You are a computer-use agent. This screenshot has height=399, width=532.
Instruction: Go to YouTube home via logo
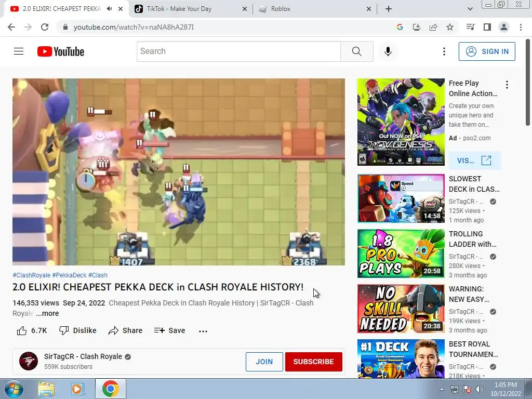(x=61, y=51)
